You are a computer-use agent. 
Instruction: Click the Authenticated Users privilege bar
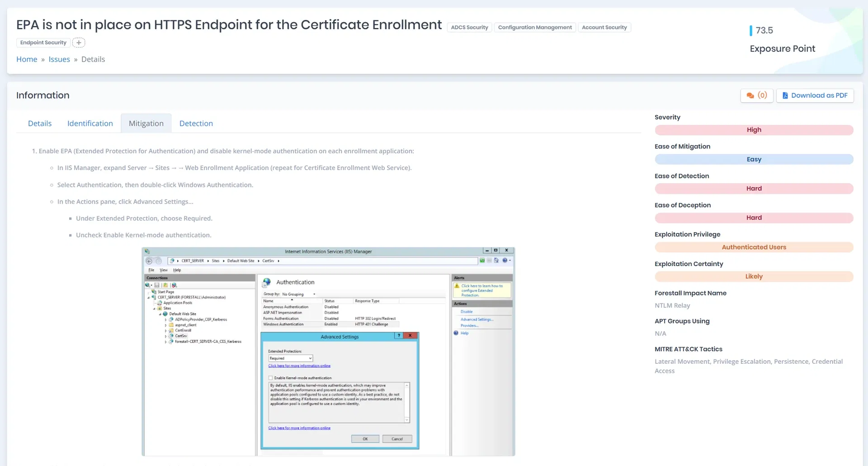click(754, 247)
